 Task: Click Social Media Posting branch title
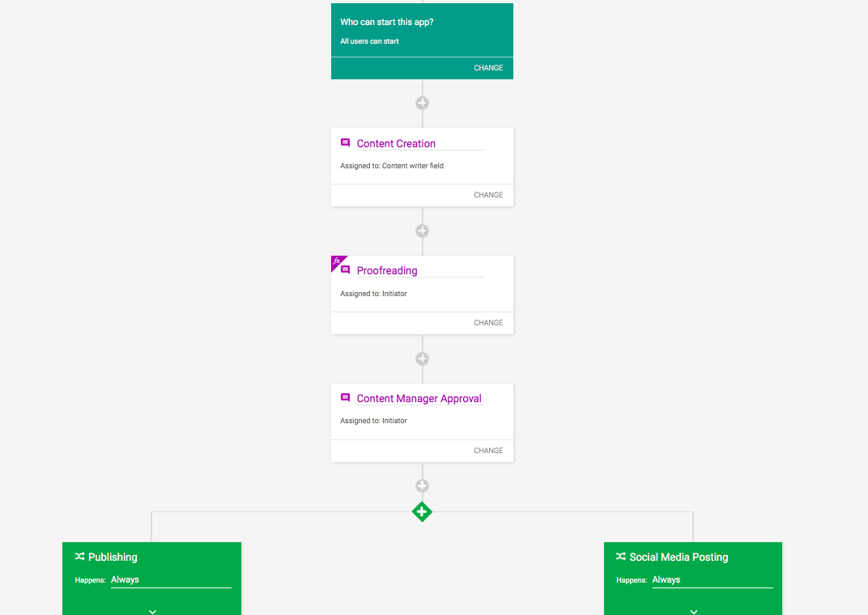(x=679, y=557)
